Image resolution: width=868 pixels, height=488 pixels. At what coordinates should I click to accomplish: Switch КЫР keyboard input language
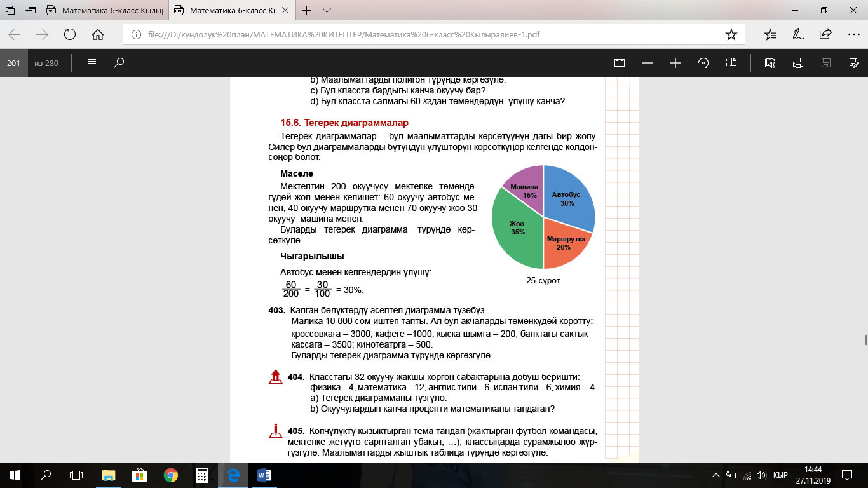pos(780,475)
